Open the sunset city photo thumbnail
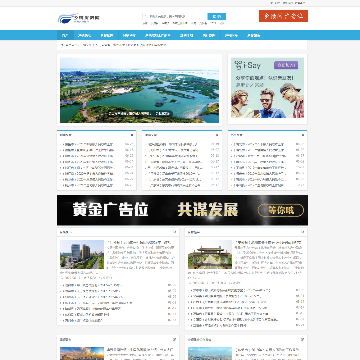Image resolution: width=360 pixels, height=360 pixels. coord(82,353)
